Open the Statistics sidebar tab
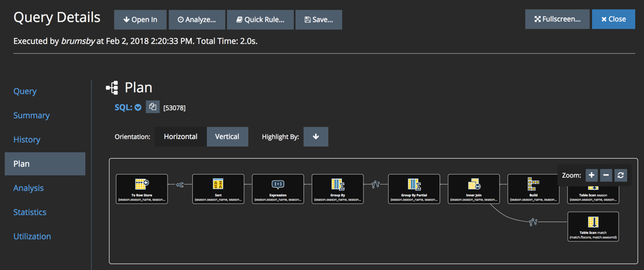Screen dimensions: 644x270 pyautogui.click(x=30, y=212)
